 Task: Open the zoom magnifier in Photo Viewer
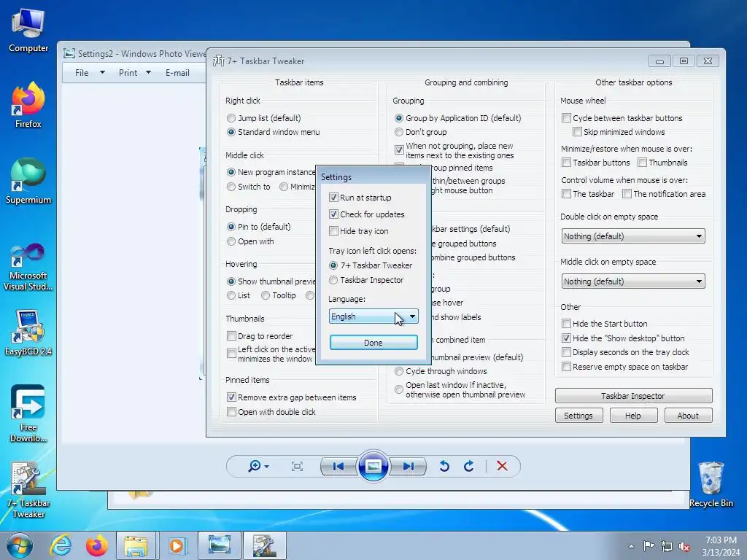tap(258, 466)
